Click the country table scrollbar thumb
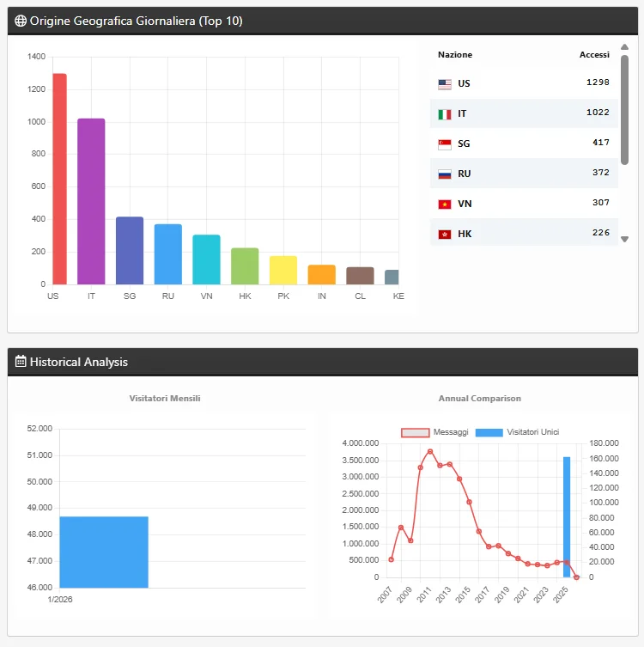644x647 pixels. click(x=624, y=108)
